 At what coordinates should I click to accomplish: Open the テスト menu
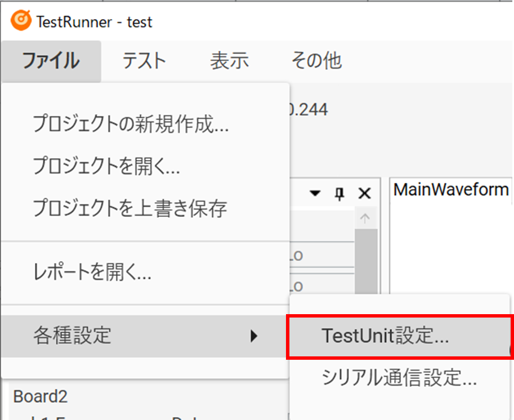pos(144,61)
